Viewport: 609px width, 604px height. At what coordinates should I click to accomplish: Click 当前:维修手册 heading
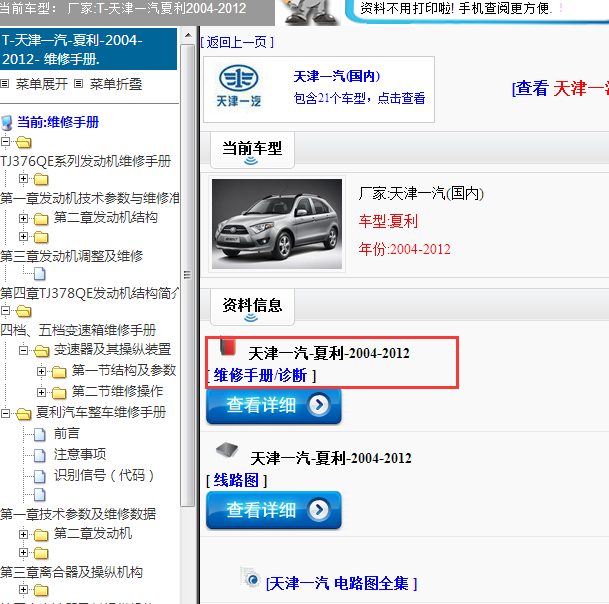click(58, 122)
